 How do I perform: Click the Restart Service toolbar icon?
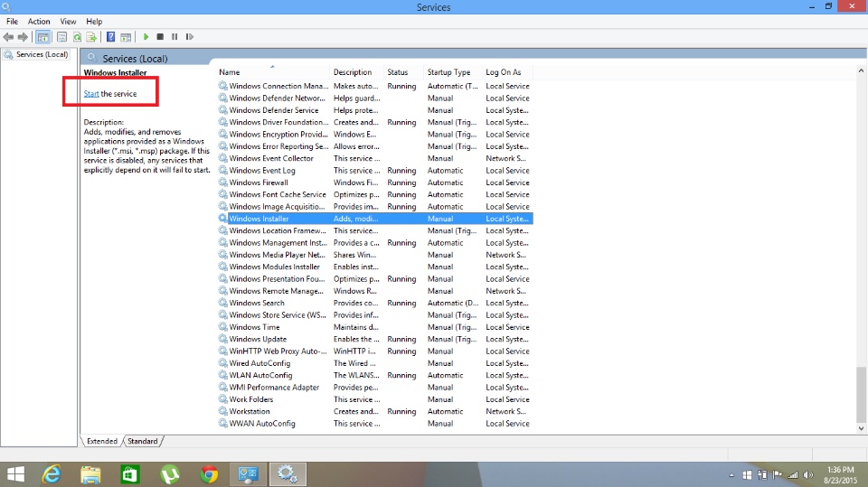point(189,36)
